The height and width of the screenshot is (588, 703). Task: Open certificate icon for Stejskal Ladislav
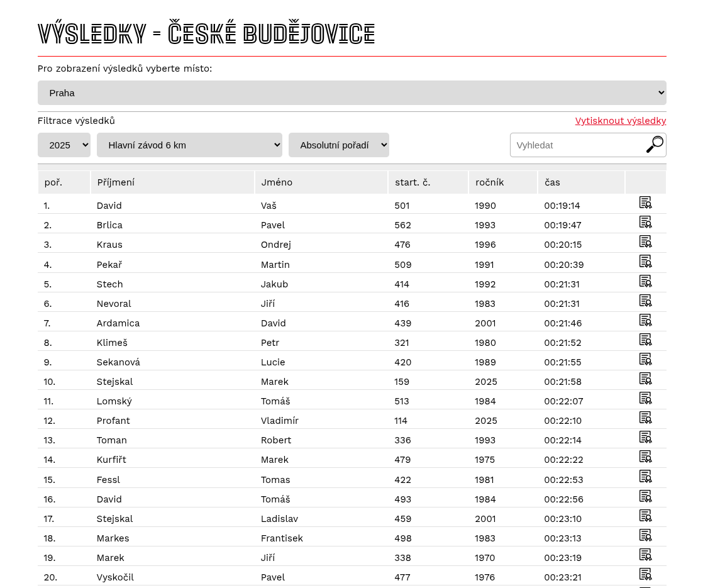(x=645, y=516)
